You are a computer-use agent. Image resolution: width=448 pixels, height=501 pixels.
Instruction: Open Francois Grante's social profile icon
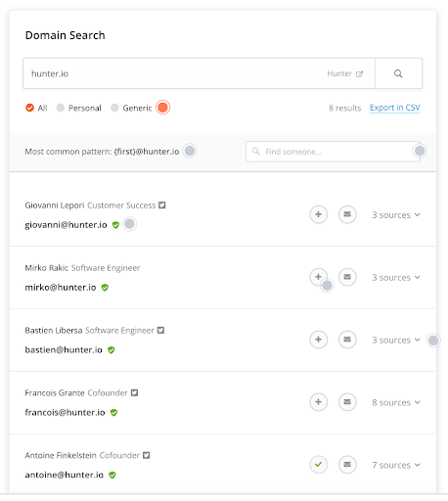click(134, 392)
